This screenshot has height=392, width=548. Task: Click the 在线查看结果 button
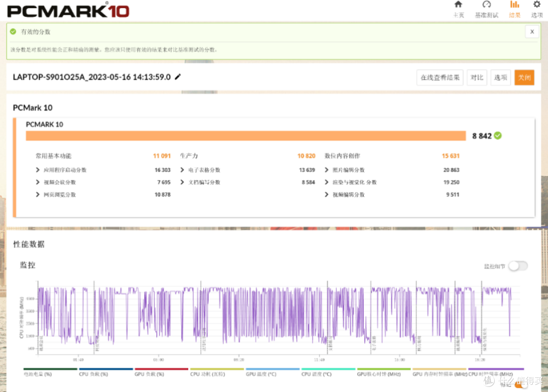(x=440, y=78)
